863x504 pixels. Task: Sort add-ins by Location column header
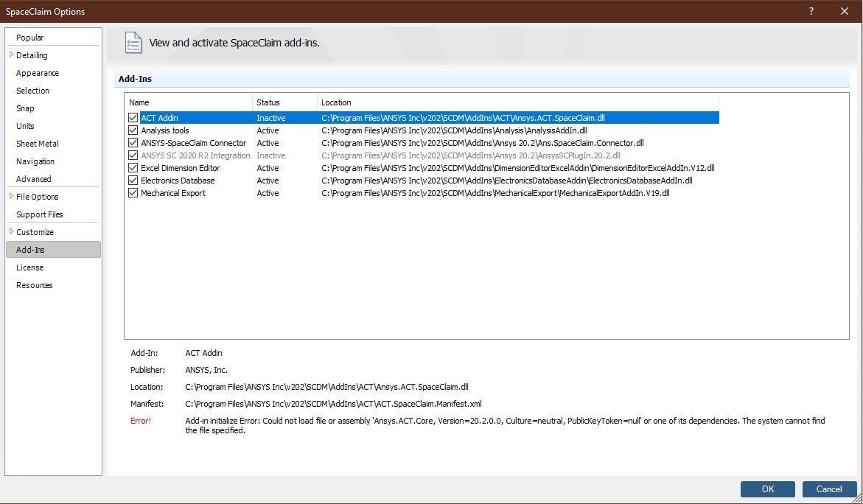(518, 102)
